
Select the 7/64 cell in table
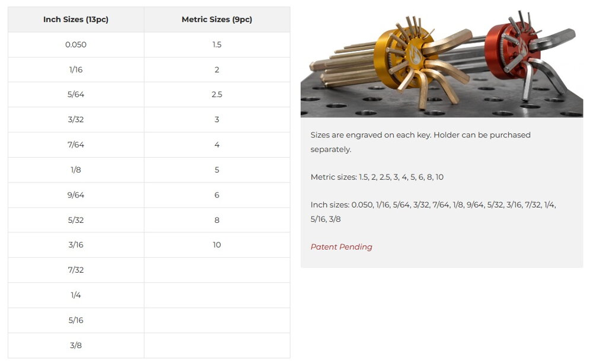76,145
